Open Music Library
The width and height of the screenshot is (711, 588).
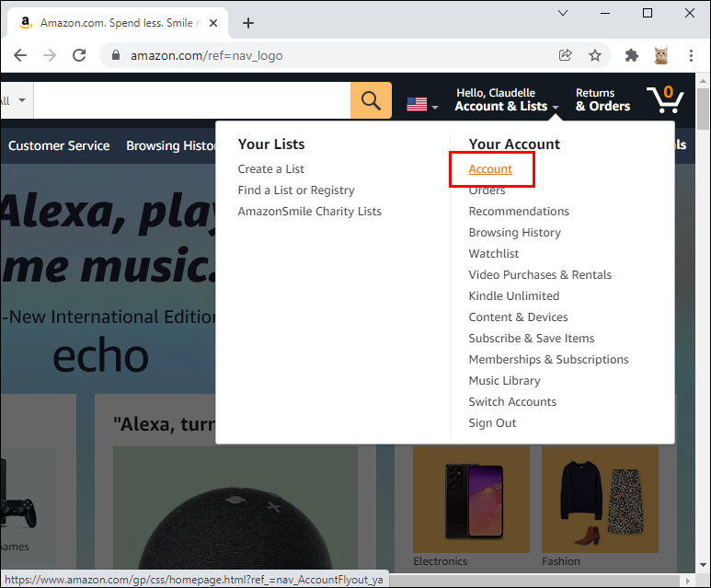pos(504,381)
